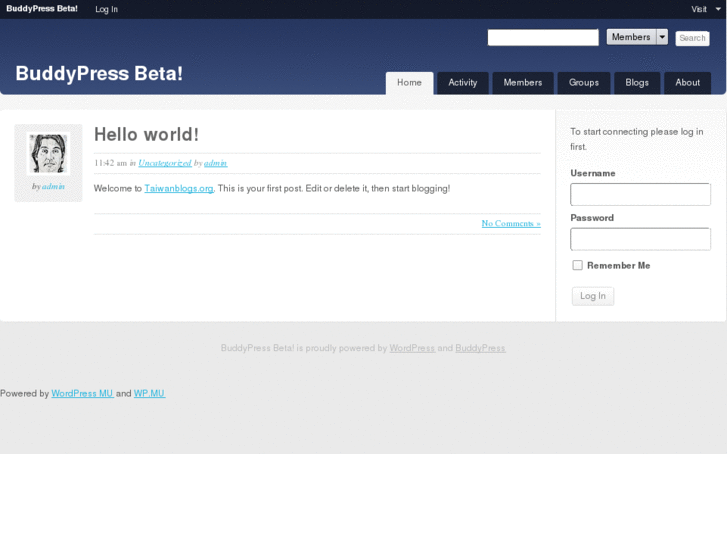Tick the Remember Me checkbox
The width and height of the screenshot is (727, 545).
(577, 265)
